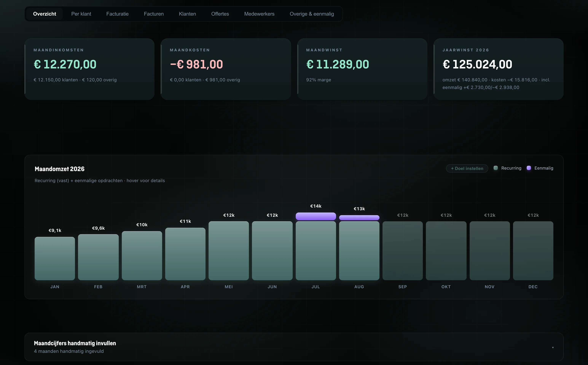Click the purple Eenmalig segment for AUG

tap(359, 217)
